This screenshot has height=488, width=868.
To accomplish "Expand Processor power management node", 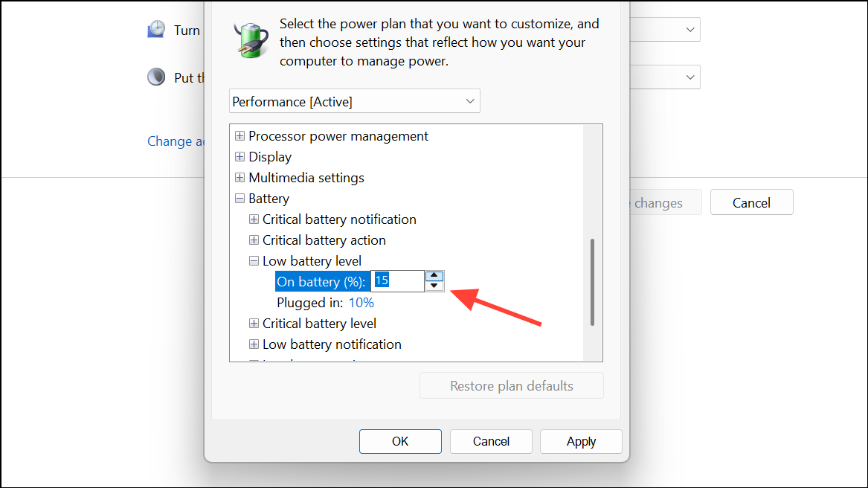I will click(239, 135).
